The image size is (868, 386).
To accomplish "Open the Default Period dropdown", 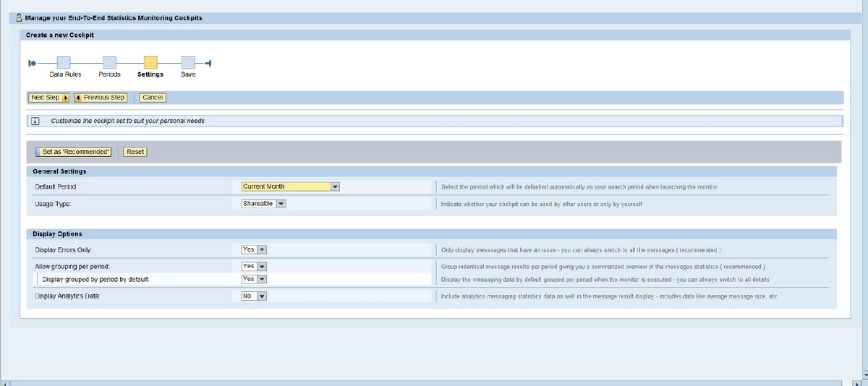I will click(335, 186).
